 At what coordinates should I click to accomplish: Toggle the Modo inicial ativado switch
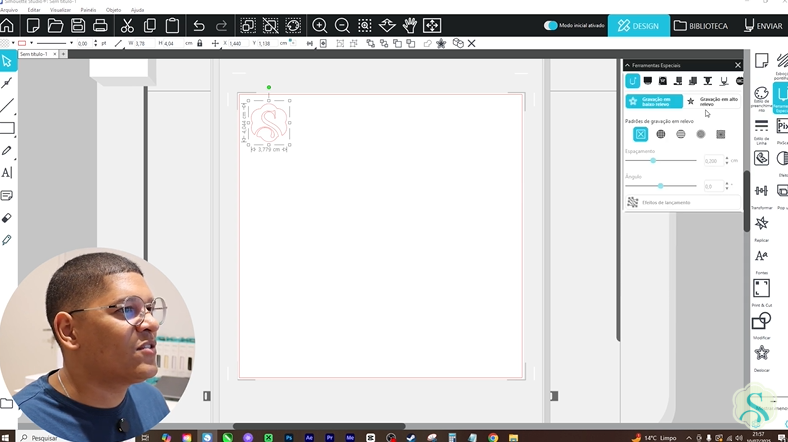click(550, 25)
